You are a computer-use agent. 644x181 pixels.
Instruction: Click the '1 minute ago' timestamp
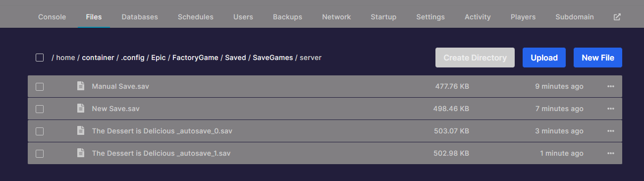562,153
